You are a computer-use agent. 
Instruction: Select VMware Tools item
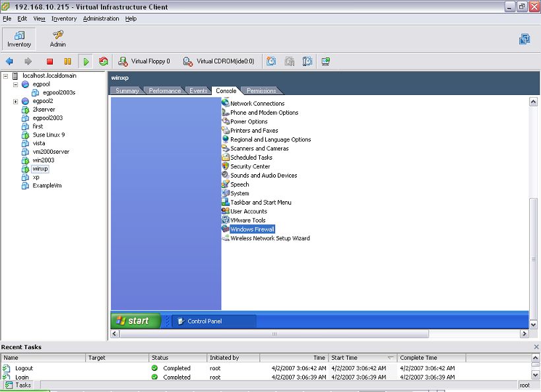(x=243, y=220)
